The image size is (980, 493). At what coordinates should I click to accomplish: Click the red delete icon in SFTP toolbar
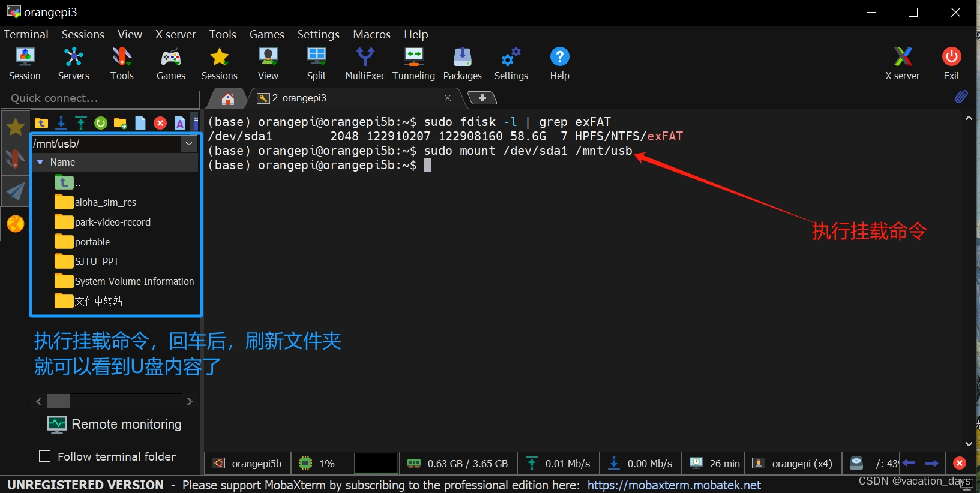coord(160,123)
